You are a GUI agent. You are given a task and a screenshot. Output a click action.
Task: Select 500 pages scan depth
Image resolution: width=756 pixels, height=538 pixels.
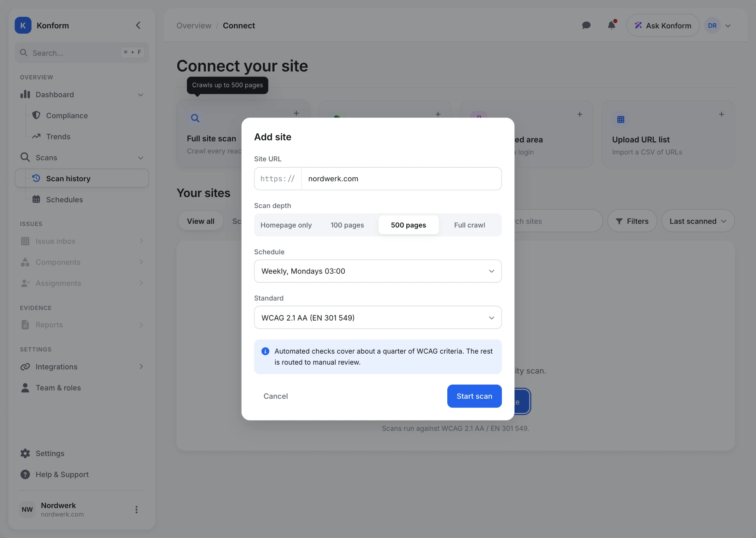tap(409, 225)
